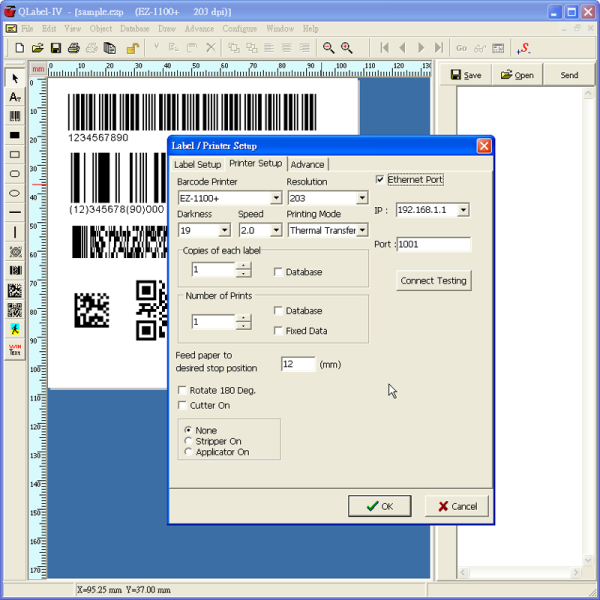Open the Object menu

point(101,29)
